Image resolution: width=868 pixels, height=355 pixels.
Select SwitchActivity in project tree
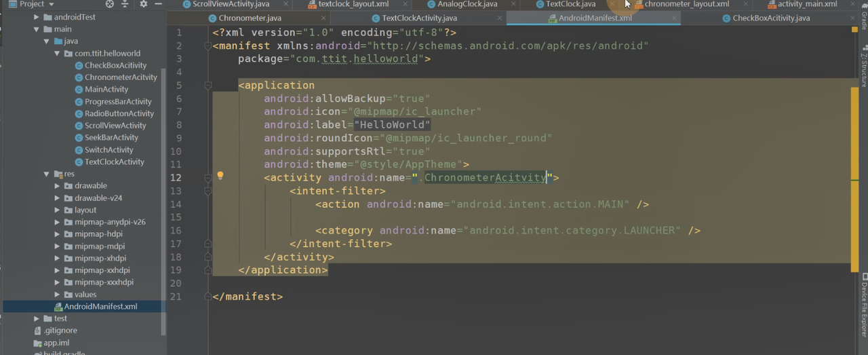(108, 150)
